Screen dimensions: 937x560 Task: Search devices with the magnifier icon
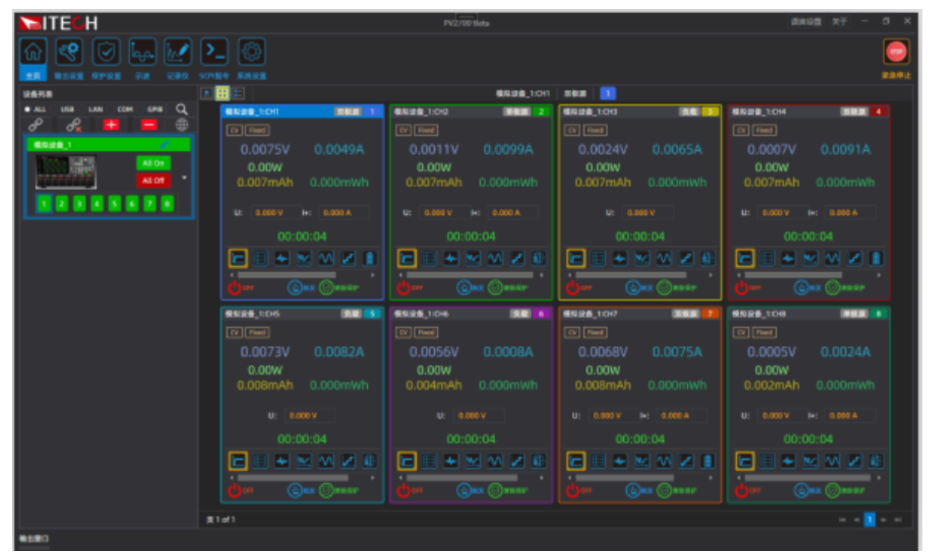pyautogui.click(x=182, y=109)
